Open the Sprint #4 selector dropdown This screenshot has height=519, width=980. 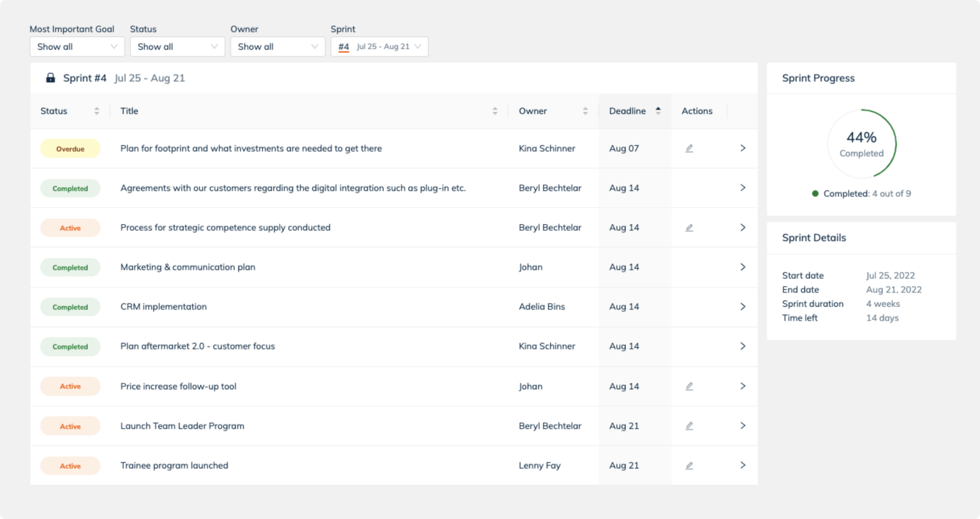pos(379,47)
